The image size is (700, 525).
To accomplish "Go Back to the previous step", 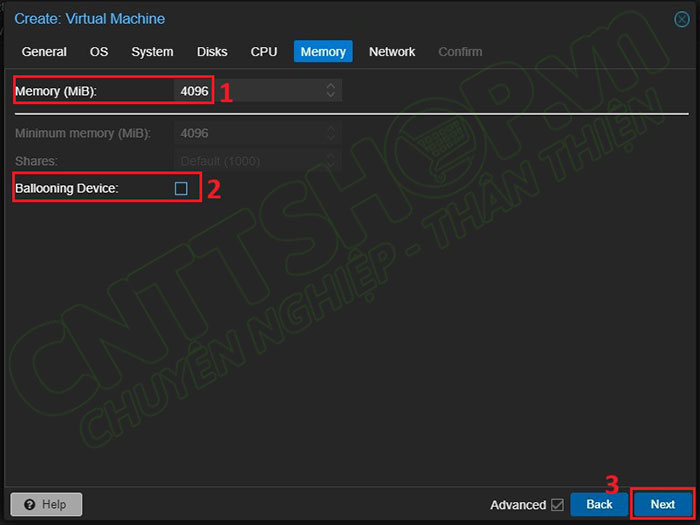I will click(x=599, y=504).
